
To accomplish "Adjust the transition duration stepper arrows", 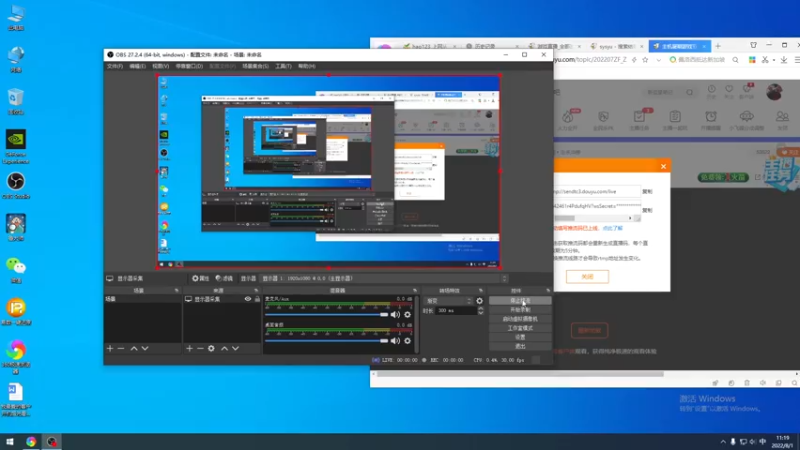I will tap(481, 310).
